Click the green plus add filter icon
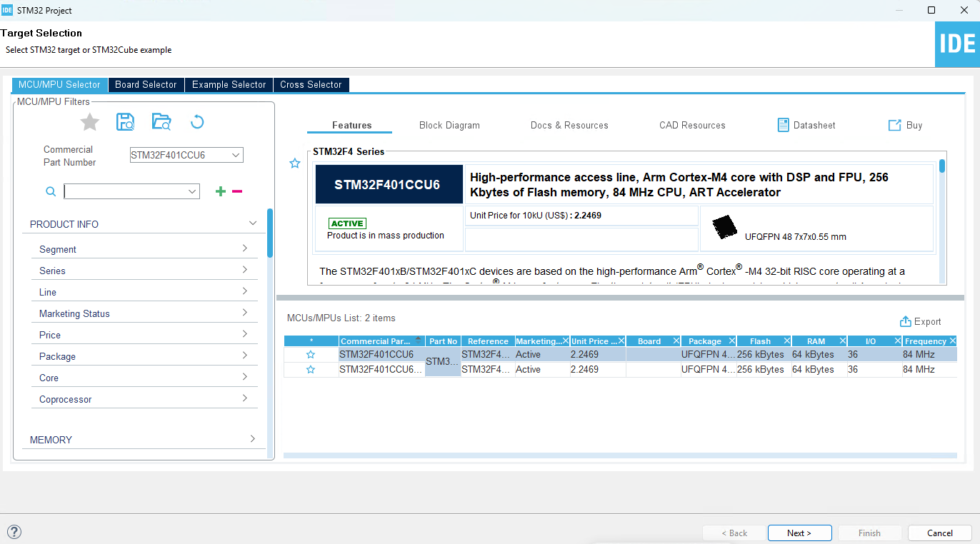This screenshot has width=980, height=544. (220, 191)
